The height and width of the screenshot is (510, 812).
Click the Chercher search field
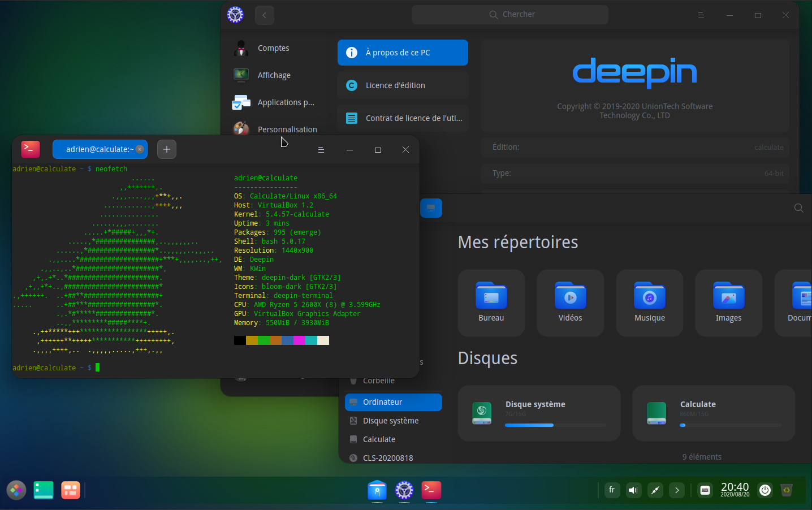(x=510, y=15)
